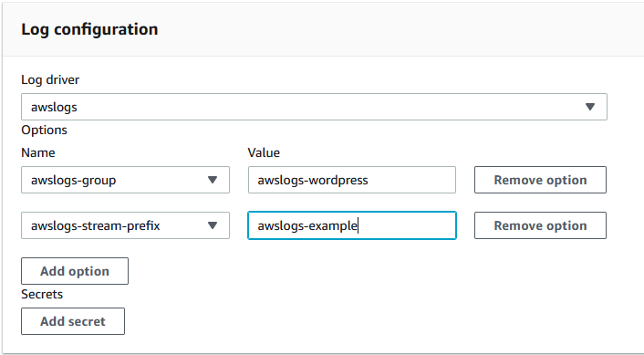Click the Secrets section label

tap(42, 294)
